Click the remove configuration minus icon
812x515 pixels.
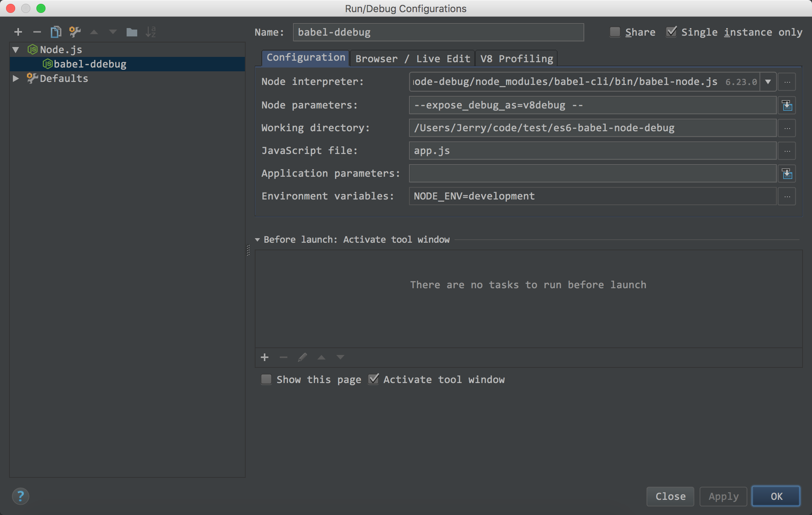37,32
